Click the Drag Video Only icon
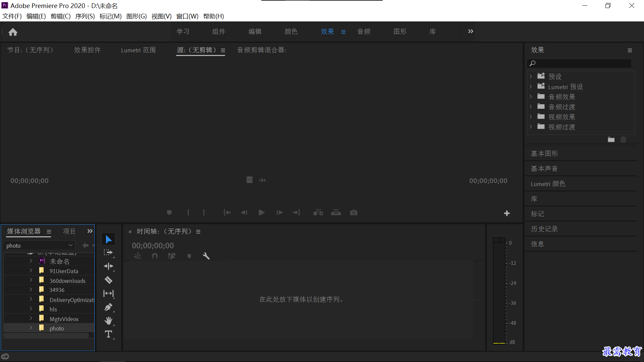 250,180
